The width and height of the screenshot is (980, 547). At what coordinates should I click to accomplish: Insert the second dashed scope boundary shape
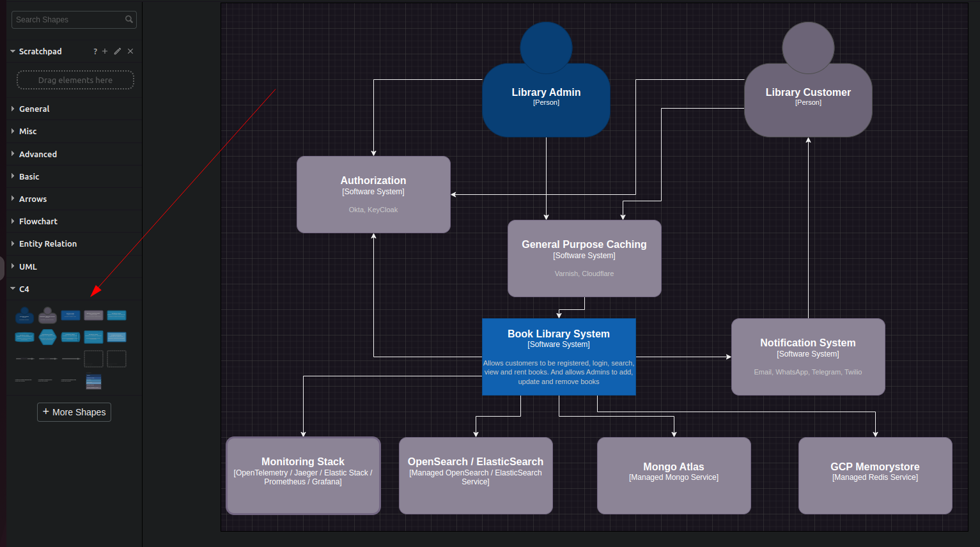pos(116,358)
